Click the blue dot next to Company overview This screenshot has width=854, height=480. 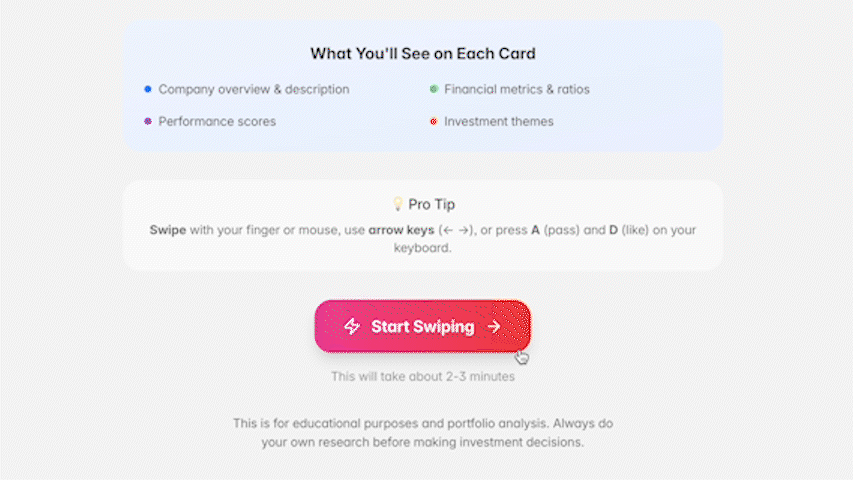(148, 89)
